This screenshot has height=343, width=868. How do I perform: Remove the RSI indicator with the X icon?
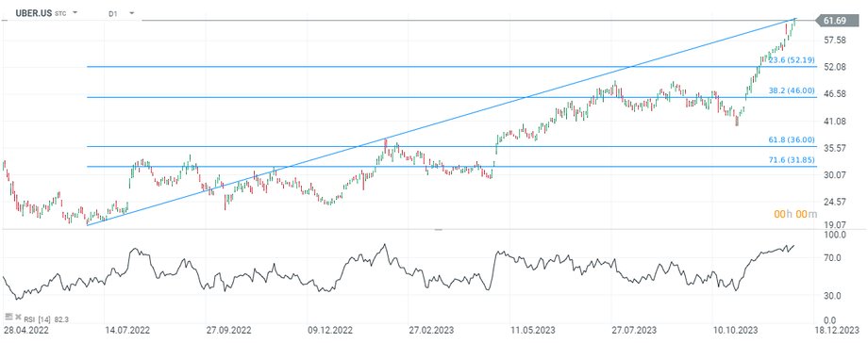tap(18, 317)
